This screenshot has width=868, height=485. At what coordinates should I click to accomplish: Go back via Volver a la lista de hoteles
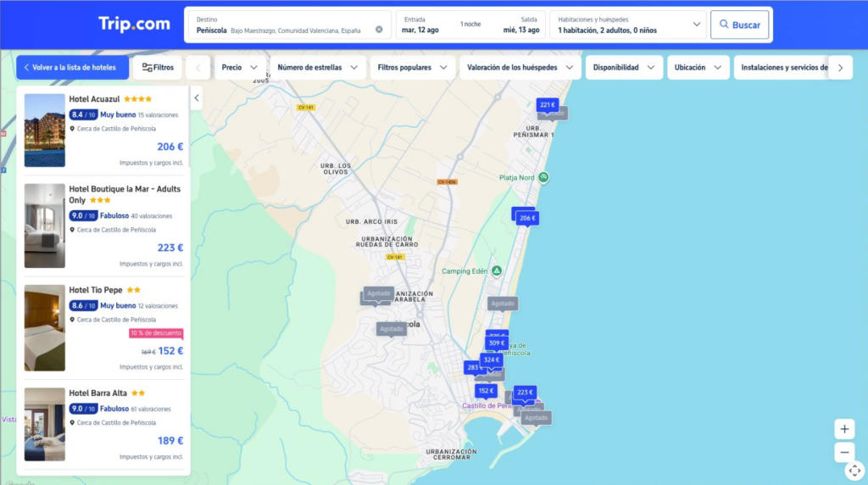72,68
